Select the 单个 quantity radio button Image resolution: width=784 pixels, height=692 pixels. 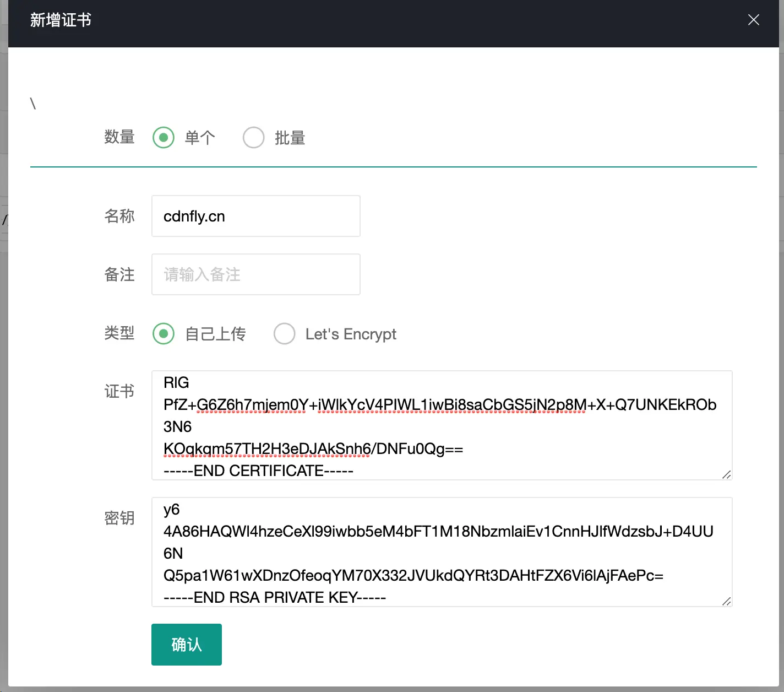[164, 137]
